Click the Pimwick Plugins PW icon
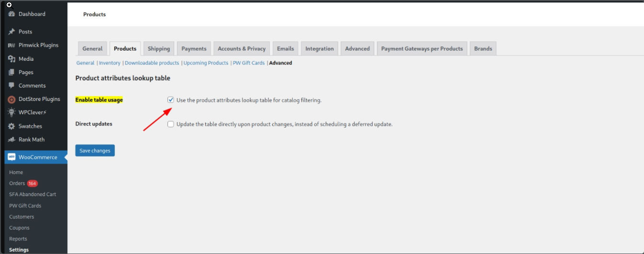 click(x=11, y=45)
